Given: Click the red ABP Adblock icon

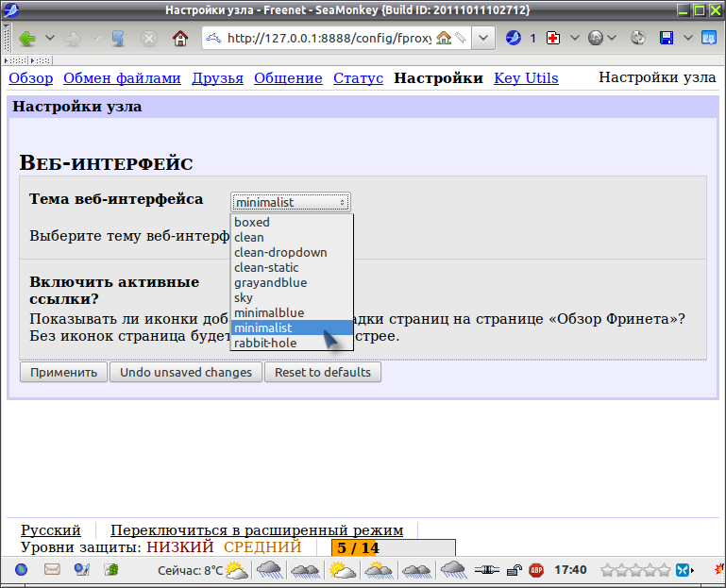Looking at the screenshot, I should pos(536,570).
